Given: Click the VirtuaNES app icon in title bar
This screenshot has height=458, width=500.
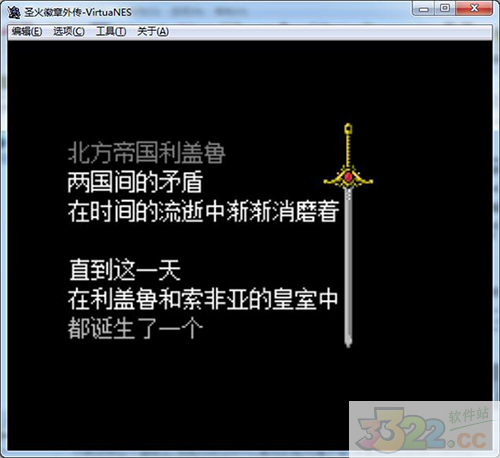Looking at the screenshot, I should (x=14, y=12).
